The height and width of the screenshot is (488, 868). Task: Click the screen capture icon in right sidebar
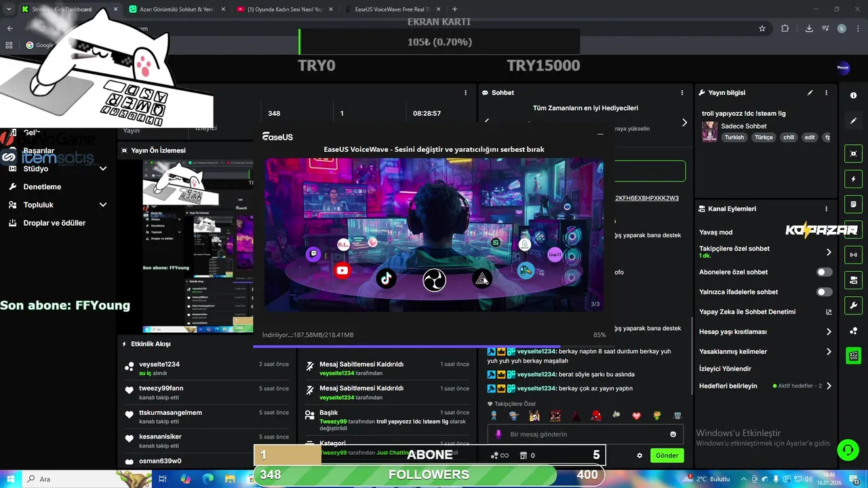click(x=854, y=154)
